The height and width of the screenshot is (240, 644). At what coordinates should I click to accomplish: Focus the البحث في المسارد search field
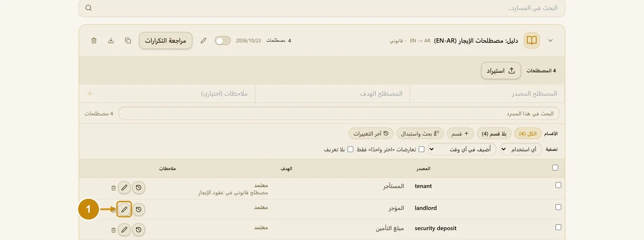pos(322,8)
